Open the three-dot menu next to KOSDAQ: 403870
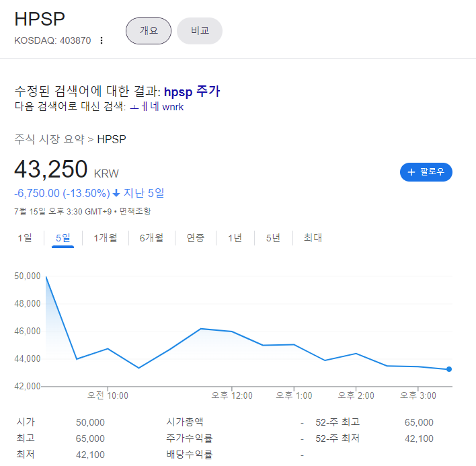 [102, 40]
